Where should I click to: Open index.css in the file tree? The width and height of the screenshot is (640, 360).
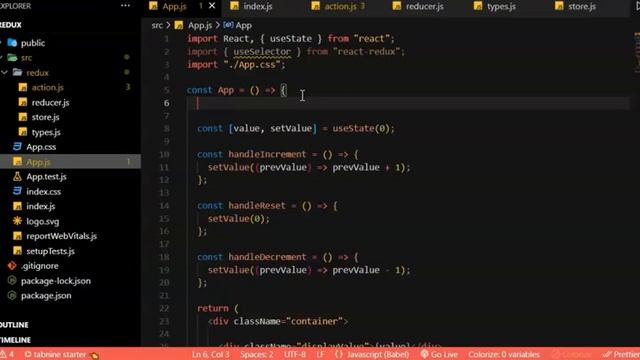43,191
